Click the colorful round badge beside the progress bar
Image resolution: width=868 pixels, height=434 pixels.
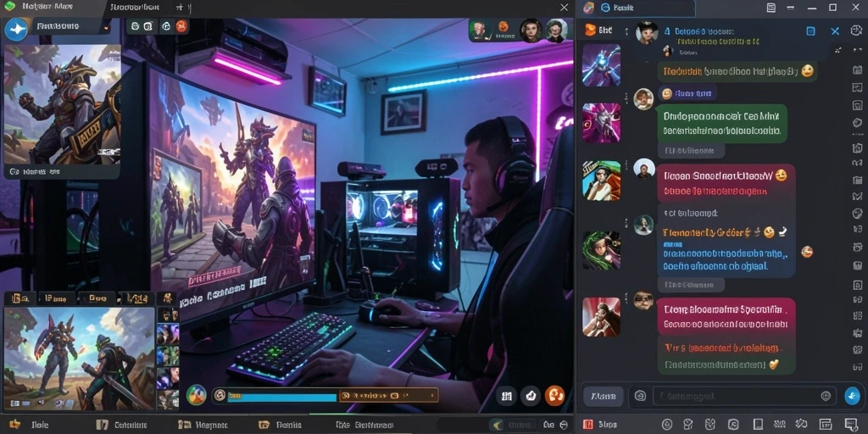(196, 395)
